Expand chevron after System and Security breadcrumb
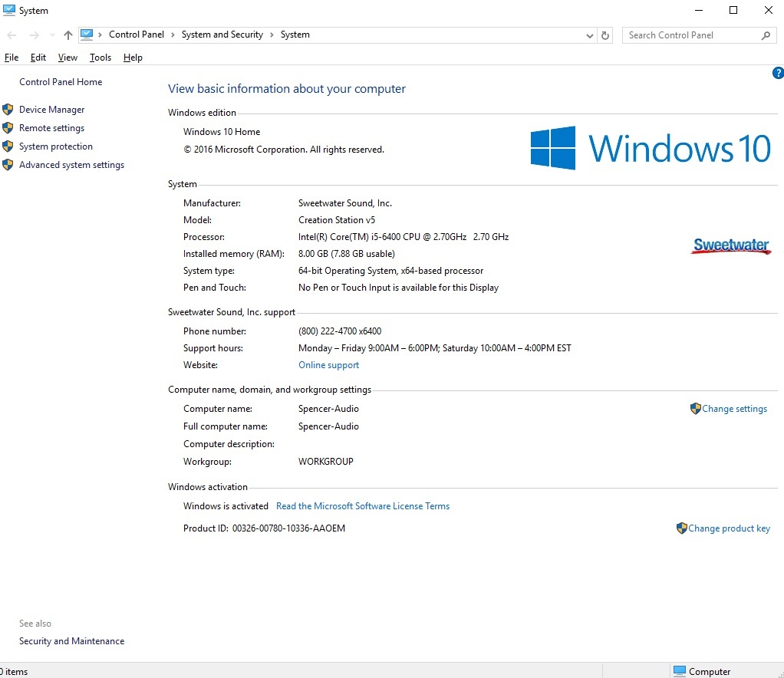This screenshot has height=678, width=784. (x=272, y=35)
